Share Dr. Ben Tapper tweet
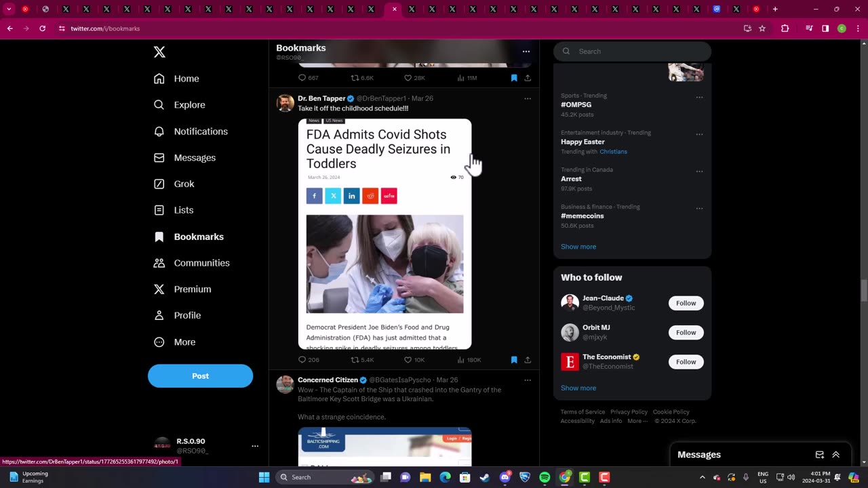 [x=528, y=360]
